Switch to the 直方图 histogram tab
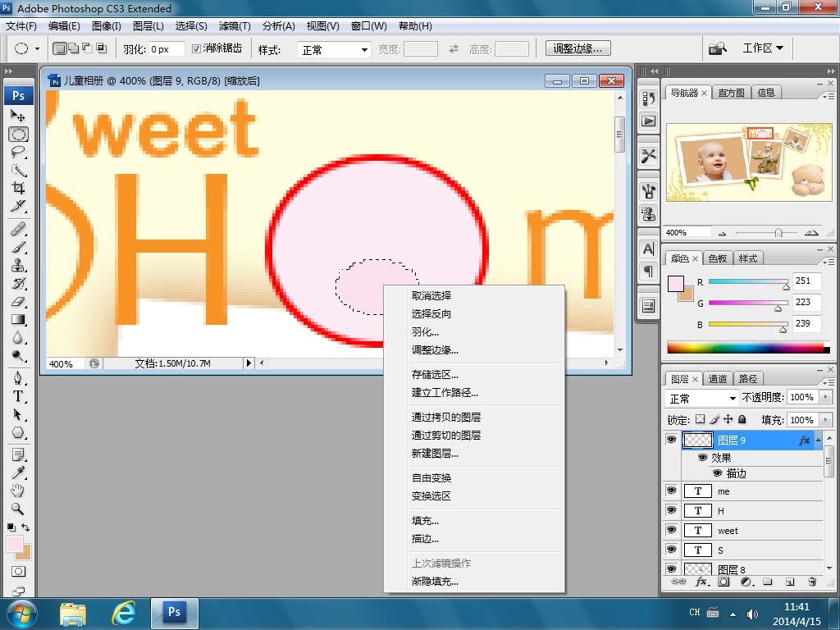840x630 pixels. pyautogui.click(x=731, y=93)
